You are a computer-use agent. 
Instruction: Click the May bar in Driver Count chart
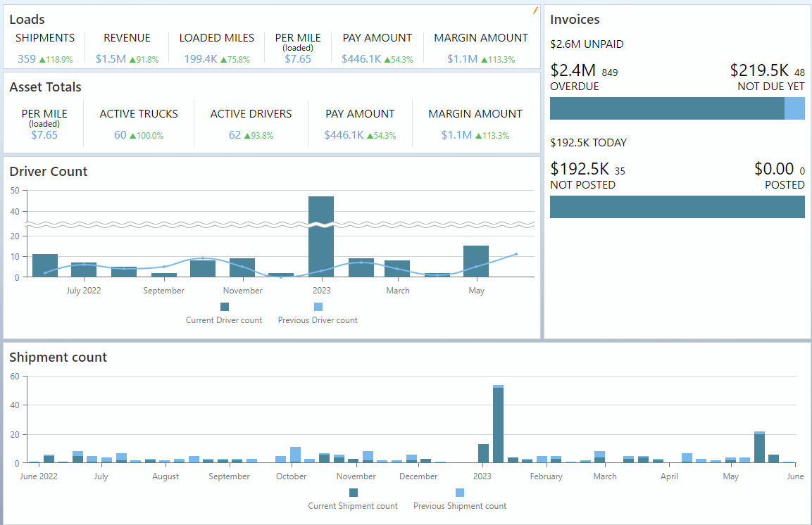pos(476,261)
